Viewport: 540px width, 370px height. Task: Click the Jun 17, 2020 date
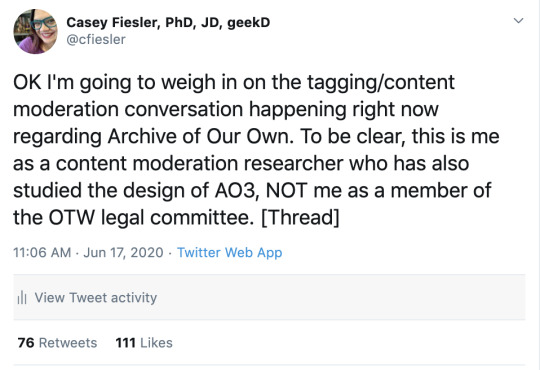[123, 253]
